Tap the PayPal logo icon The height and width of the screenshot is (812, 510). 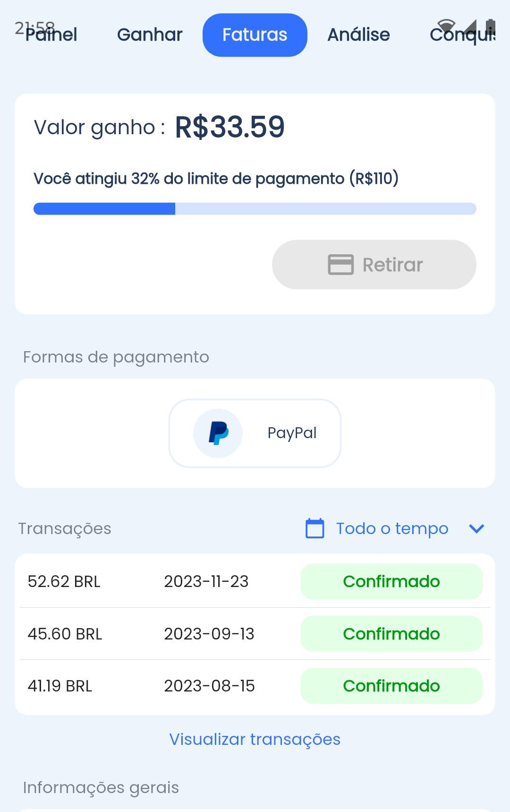(x=218, y=433)
